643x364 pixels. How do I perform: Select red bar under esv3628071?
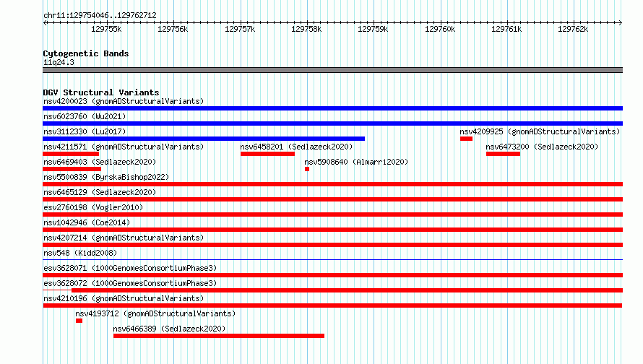[332, 275]
